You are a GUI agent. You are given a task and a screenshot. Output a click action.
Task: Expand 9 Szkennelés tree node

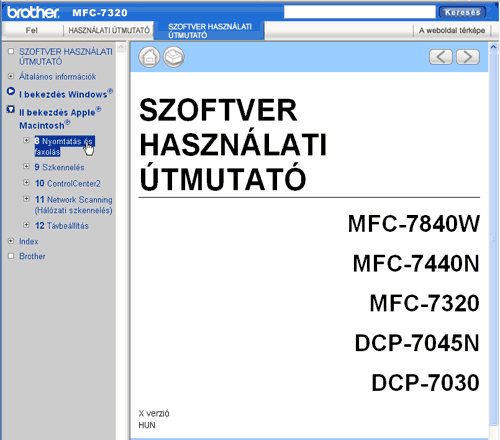click(x=26, y=166)
